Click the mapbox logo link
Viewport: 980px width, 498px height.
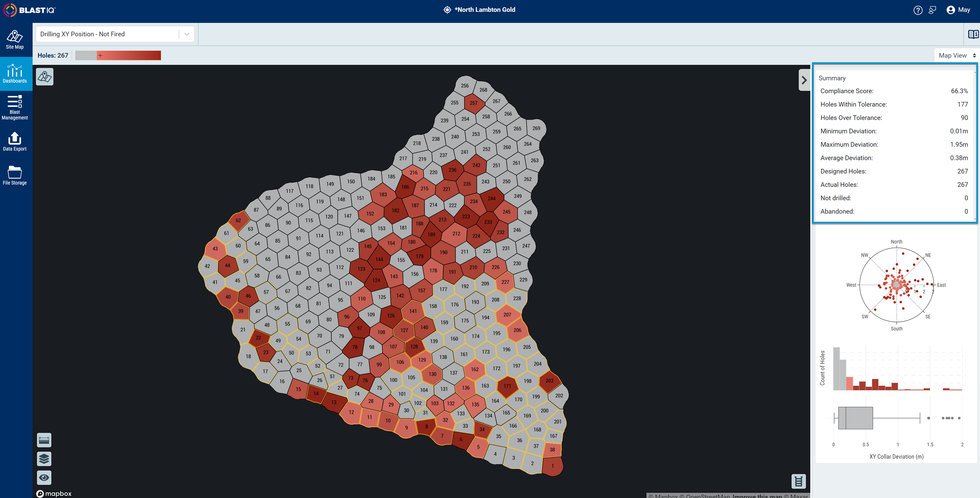click(54, 494)
